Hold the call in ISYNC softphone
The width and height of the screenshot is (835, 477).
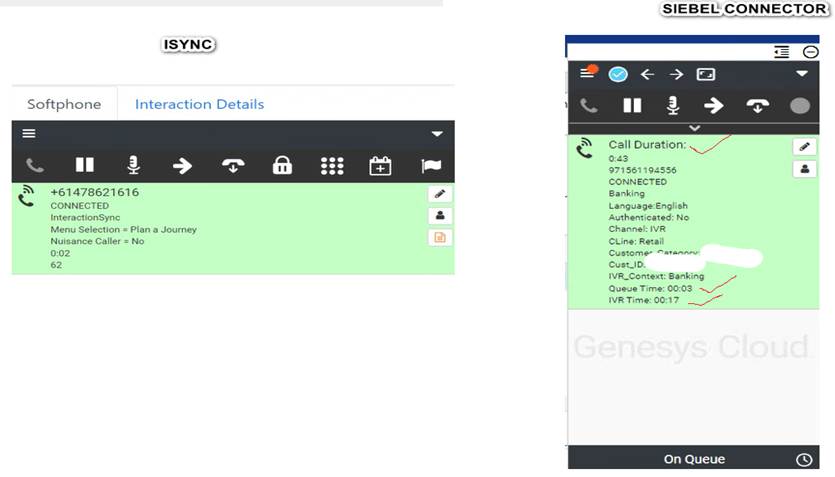pyautogui.click(x=85, y=165)
